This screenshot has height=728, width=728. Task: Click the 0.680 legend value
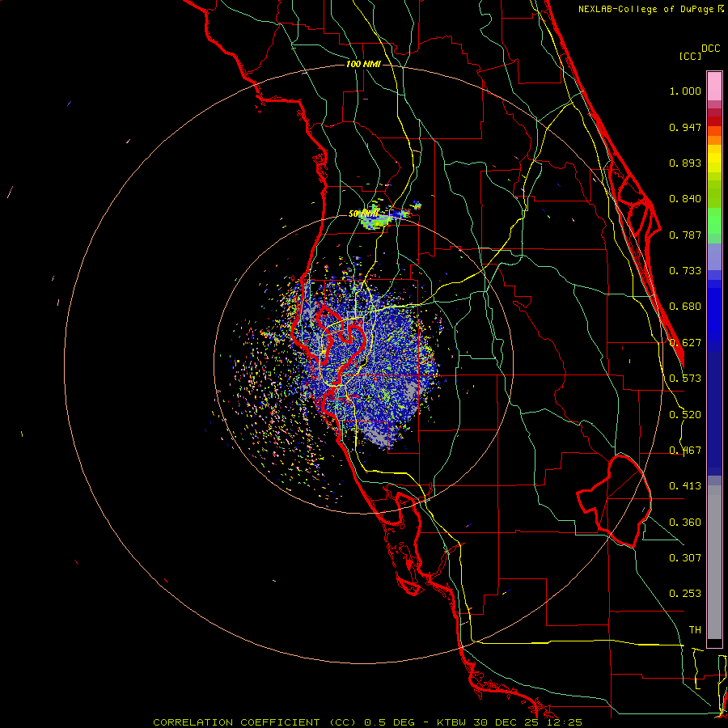click(685, 307)
